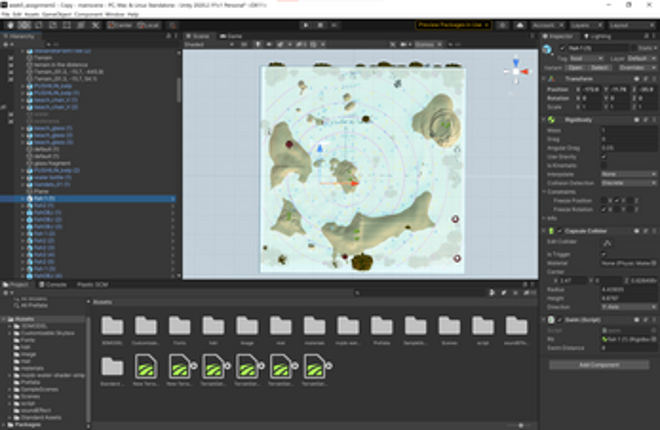Open the Standard Assets folder thumbnail

pyautogui.click(x=112, y=366)
